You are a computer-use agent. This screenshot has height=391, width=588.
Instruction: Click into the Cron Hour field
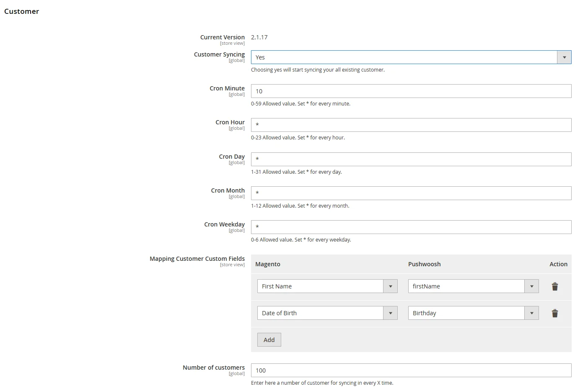click(411, 125)
